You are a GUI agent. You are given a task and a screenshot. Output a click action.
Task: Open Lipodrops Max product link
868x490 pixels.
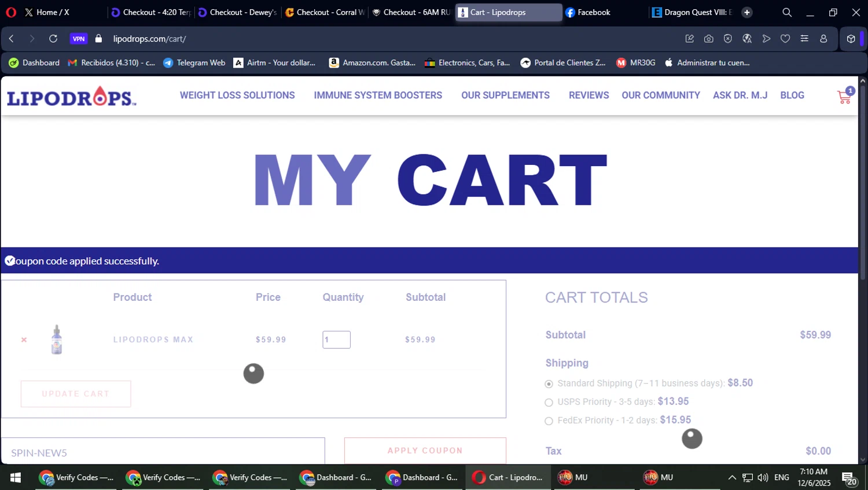pyautogui.click(x=153, y=340)
